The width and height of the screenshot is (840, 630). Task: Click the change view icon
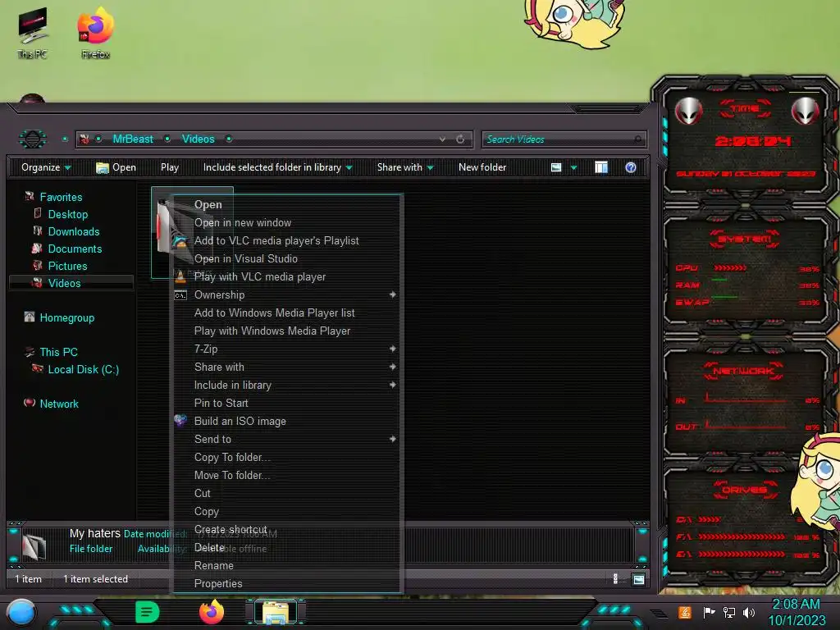point(556,167)
